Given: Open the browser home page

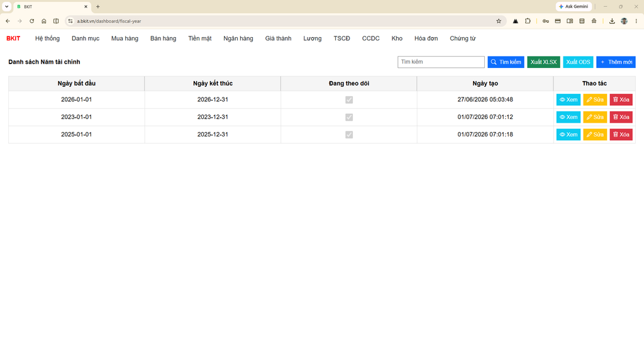Looking at the screenshot, I should pyautogui.click(x=44, y=21).
